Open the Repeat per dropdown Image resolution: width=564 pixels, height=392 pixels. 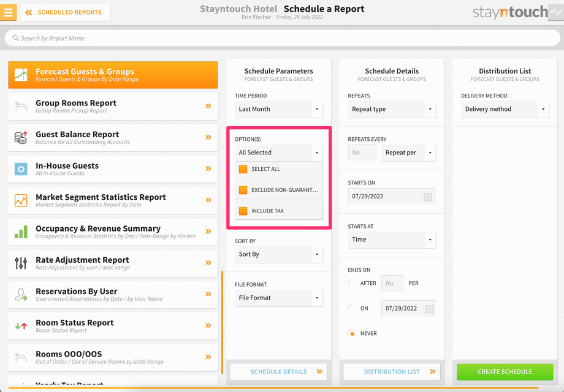(409, 153)
